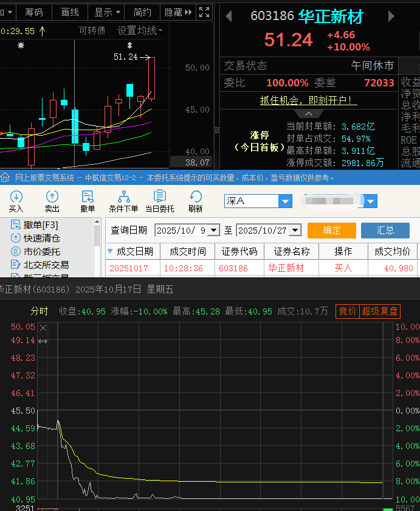Open the 抓住机会，即刻开户 link
This screenshot has width=420, height=511.
[308, 100]
